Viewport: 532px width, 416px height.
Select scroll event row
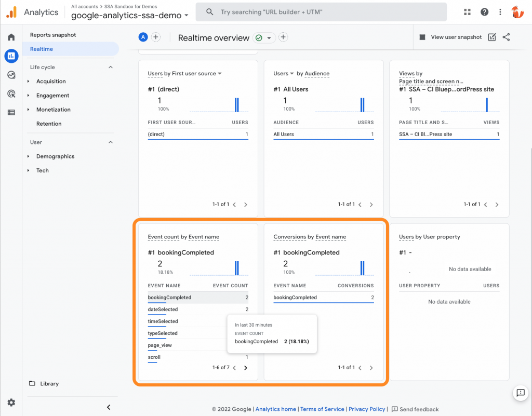198,357
